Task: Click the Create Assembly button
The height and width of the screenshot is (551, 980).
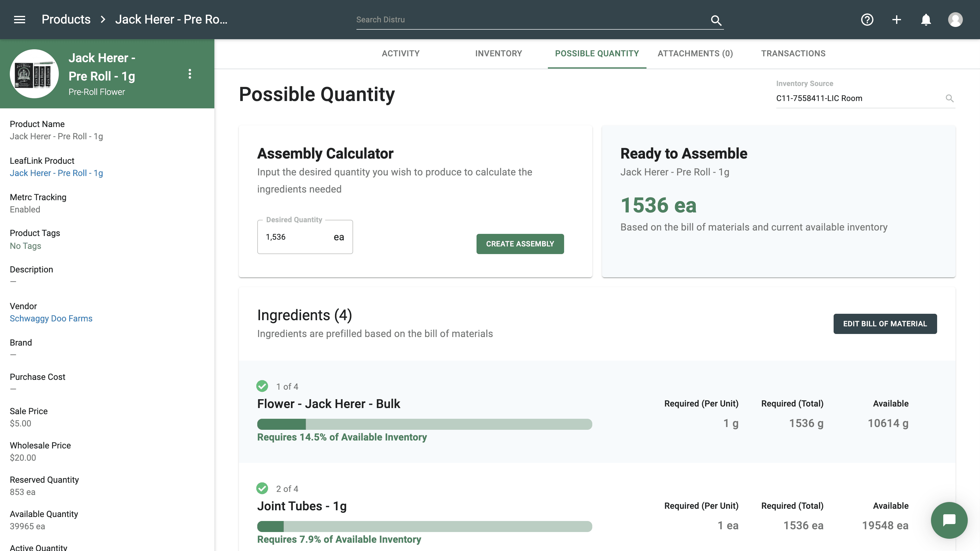Action: (520, 244)
